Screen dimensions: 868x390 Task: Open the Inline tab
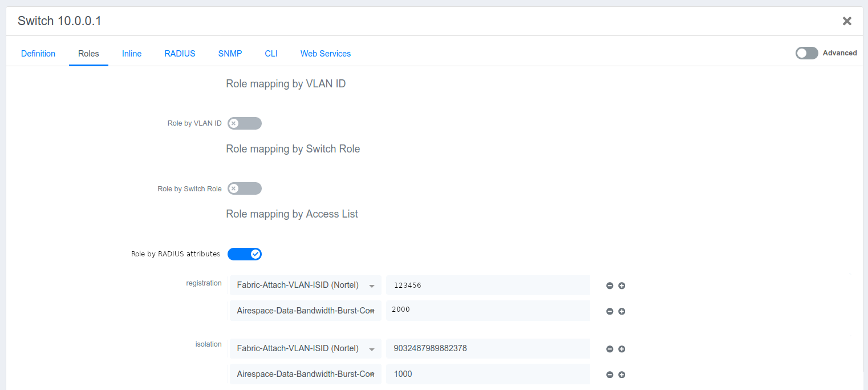point(132,54)
